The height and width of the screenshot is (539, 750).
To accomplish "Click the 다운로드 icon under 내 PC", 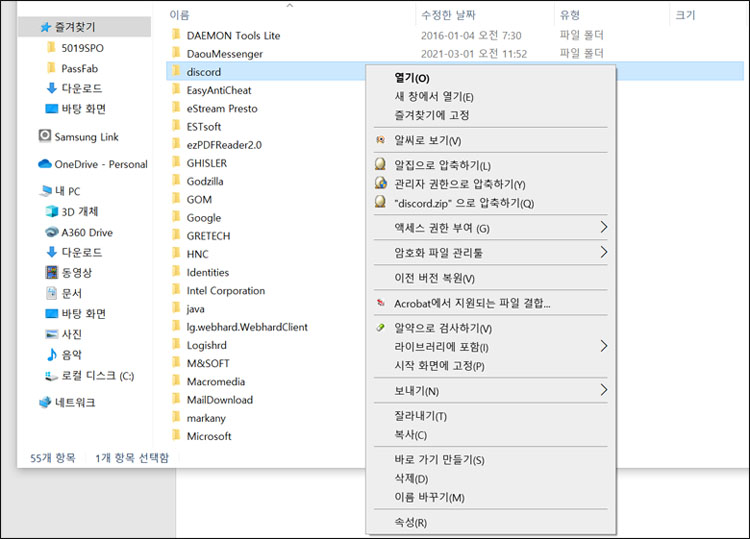I will [52, 252].
